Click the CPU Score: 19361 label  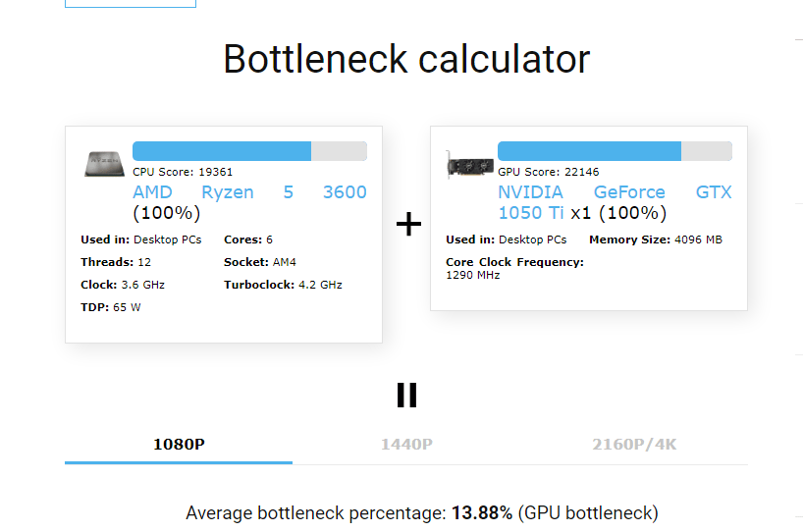[183, 172]
